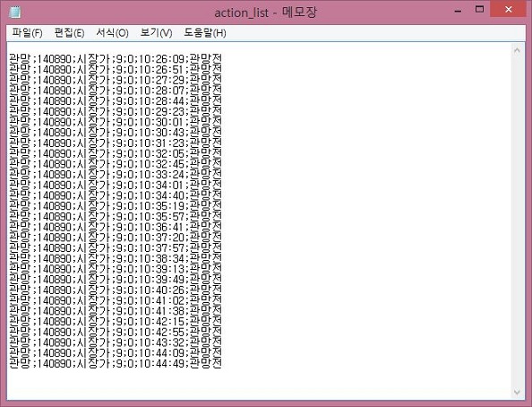
Task: Click line with time 10:37:57
Action: tap(116, 248)
